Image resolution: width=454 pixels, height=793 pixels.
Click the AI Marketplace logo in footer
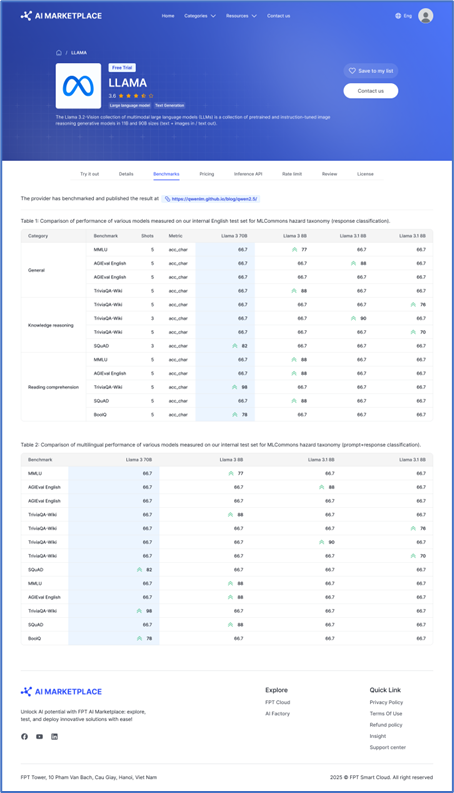(x=61, y=691)
